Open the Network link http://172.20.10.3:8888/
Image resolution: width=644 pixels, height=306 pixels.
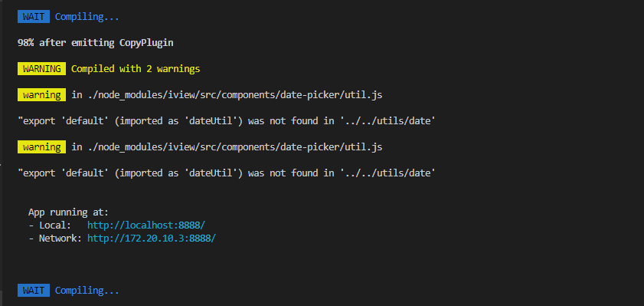[151, 239]
